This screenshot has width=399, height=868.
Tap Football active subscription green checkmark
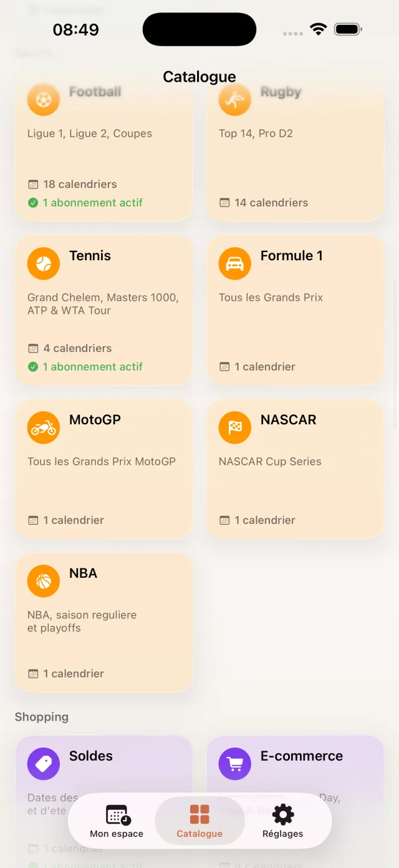[33, 203]
